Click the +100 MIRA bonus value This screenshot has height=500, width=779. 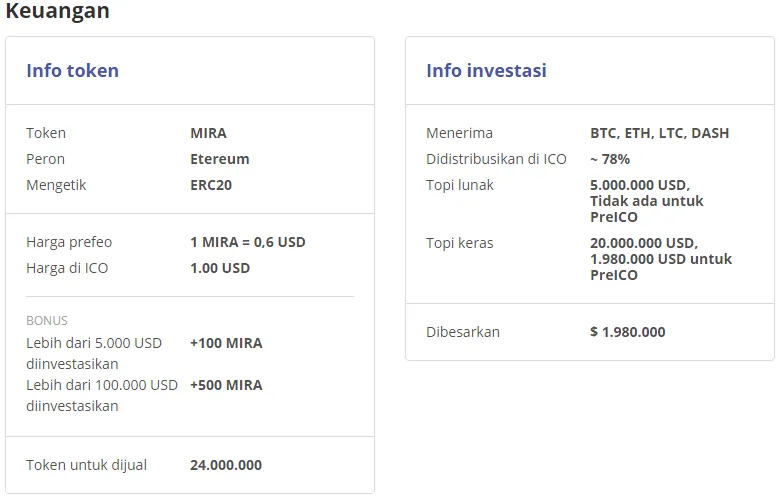click(226, 343)
